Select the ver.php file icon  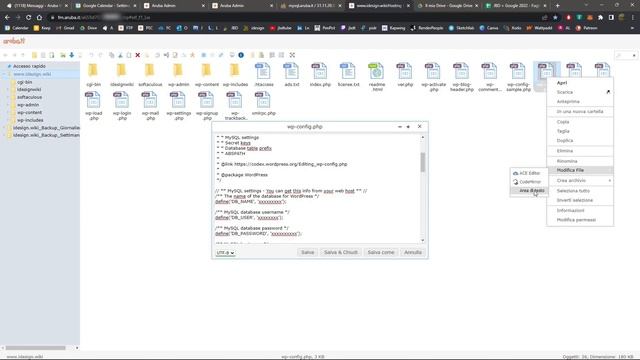(x=404, y=71)
